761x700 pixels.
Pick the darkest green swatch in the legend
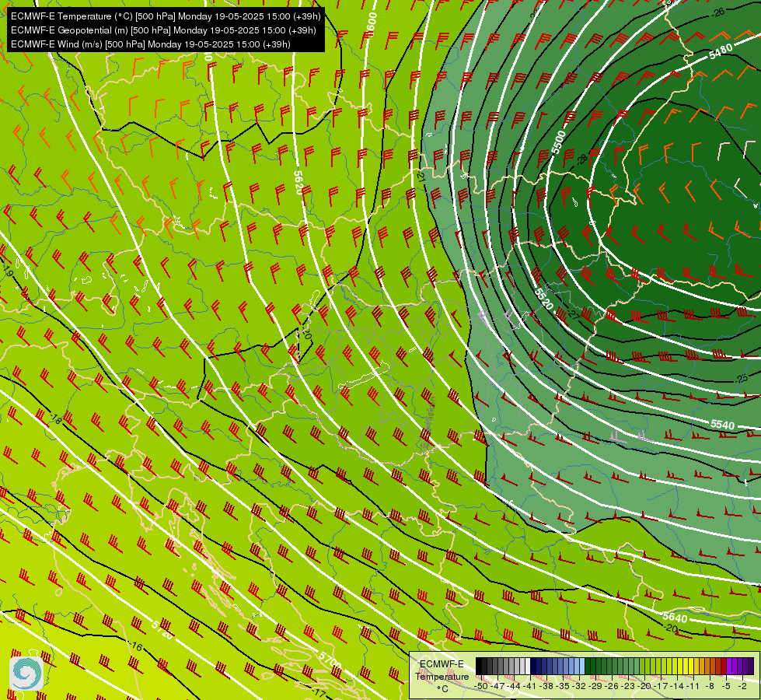point(588,666)
